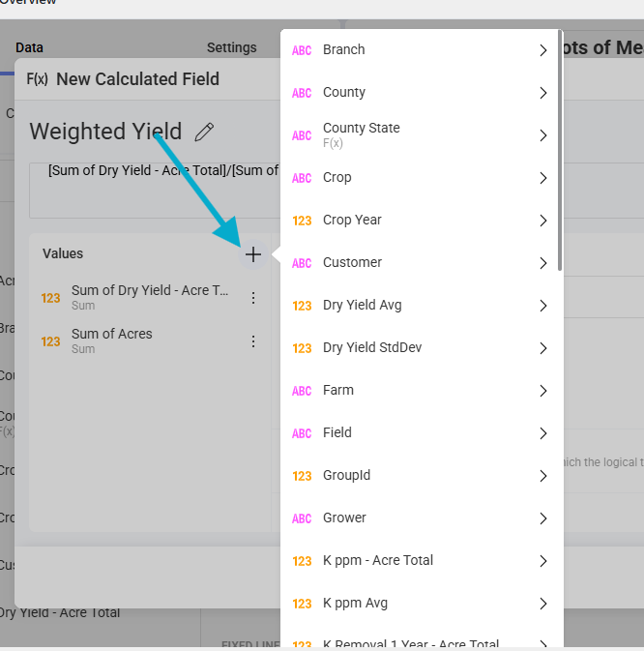
Task: Select the Field entry in the list
Action: click(337, 432)
